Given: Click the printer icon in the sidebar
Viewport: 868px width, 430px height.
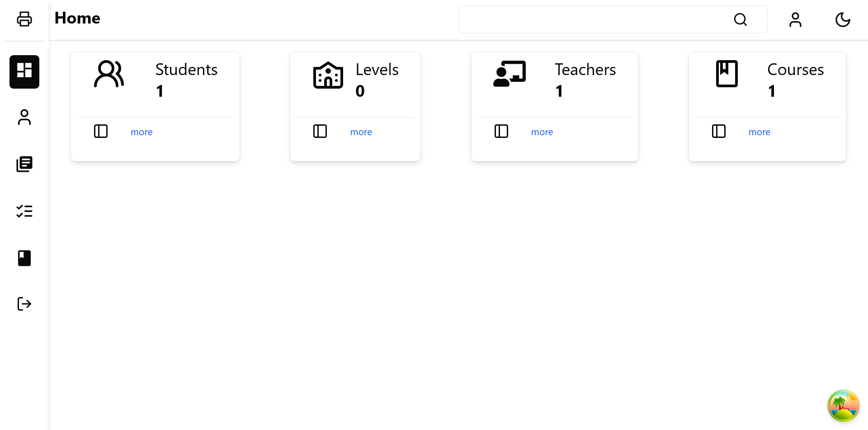Looking at the screenshot, I should pos(24,19).
